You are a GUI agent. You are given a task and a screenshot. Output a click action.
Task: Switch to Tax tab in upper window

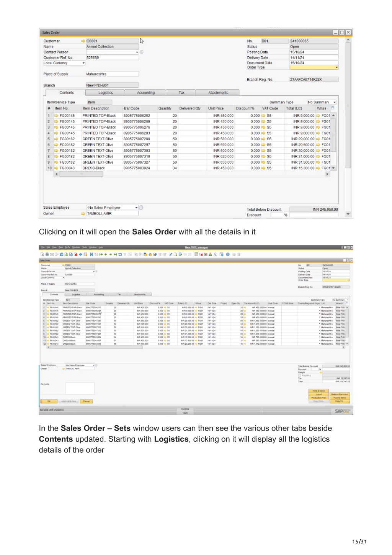pyautogui.click(x=181, y=93)
